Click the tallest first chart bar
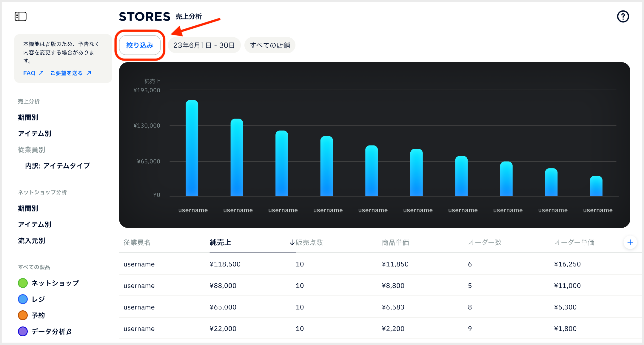644x345 pixels. (x=192, y=148)
